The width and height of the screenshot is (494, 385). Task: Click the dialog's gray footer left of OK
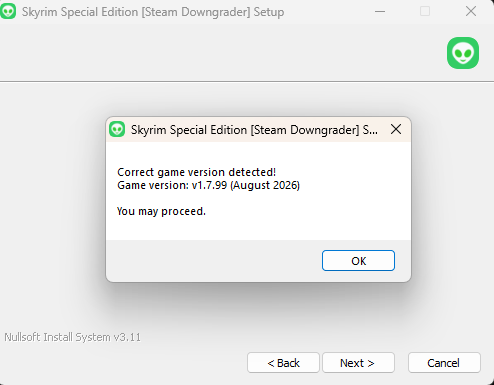(x=213, y=261)
